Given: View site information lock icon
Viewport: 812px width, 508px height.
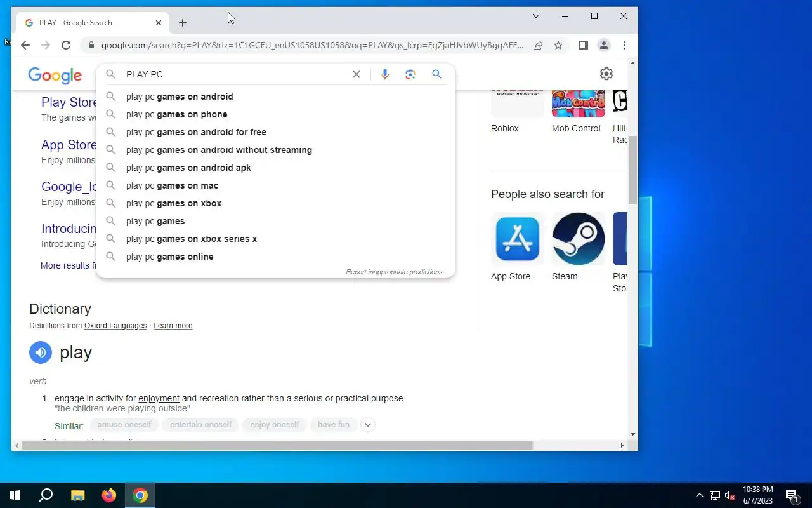Looking at the screenshot, I should (x=91, y=45).
